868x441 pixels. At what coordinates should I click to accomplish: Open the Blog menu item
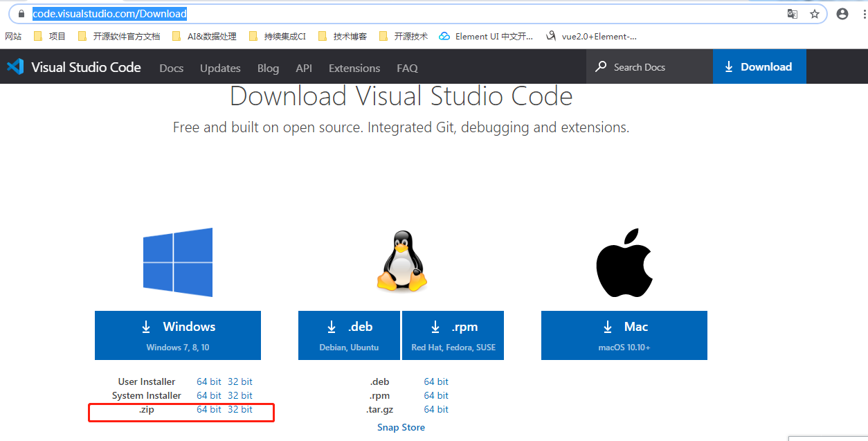[x=268, y=68]
